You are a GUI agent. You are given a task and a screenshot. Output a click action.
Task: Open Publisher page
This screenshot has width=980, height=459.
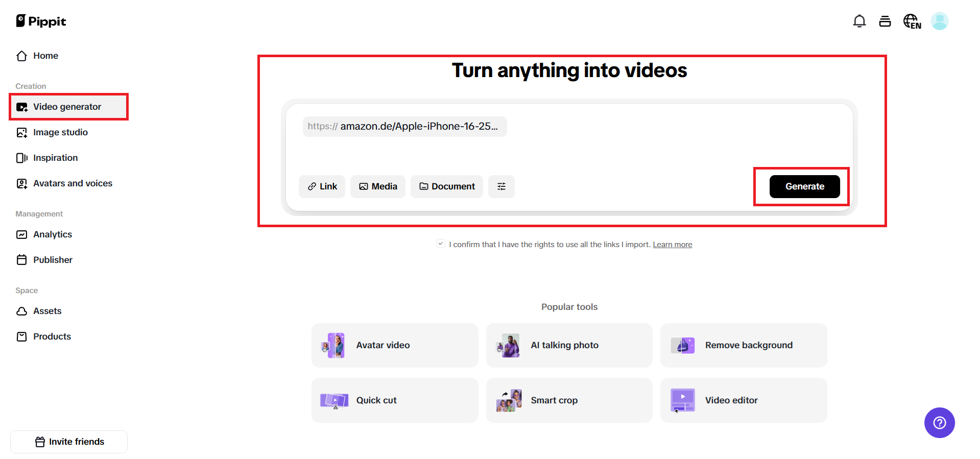69,260
